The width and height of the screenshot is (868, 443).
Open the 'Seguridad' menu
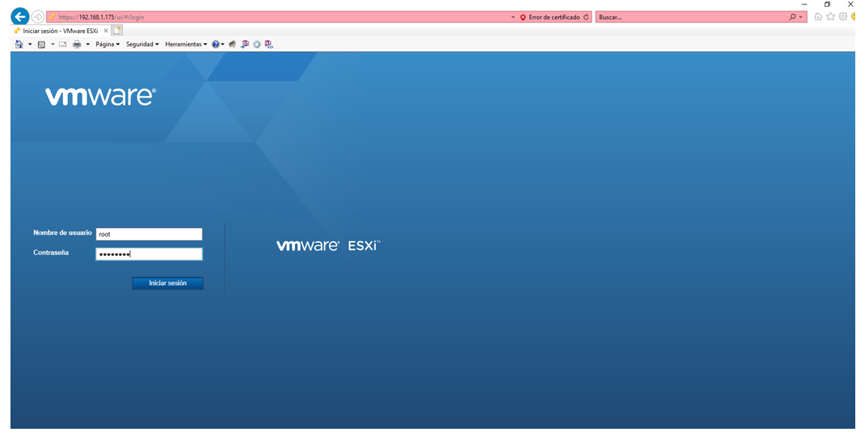pyautogui.click(x=142, y=44)
